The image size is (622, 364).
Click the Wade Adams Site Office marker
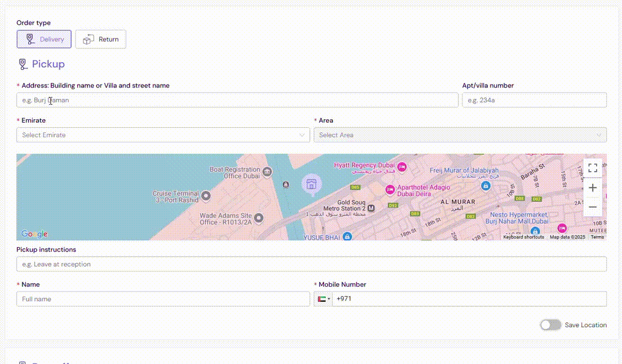(259, 218)
